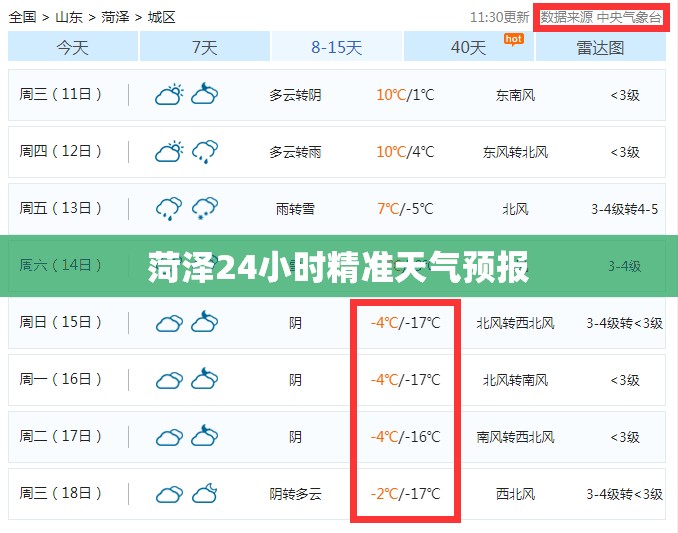Click the -4℃/-16℃ temperature

tap(405, 437)
